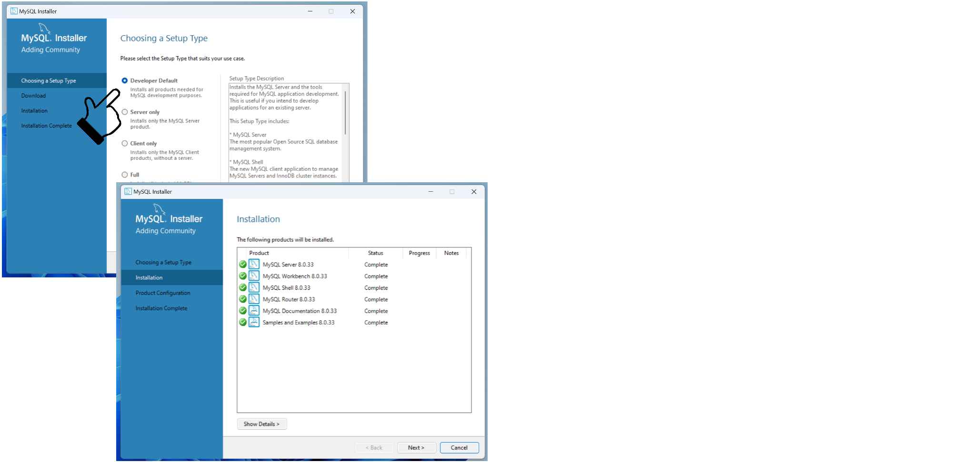Open Choosing a Setup Type step in front window

163,262
